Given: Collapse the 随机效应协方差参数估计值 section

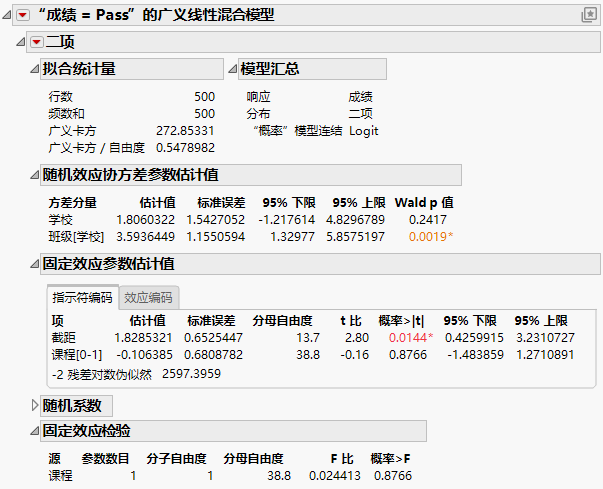Looking at the screenshot, I should tap(35, 175).
